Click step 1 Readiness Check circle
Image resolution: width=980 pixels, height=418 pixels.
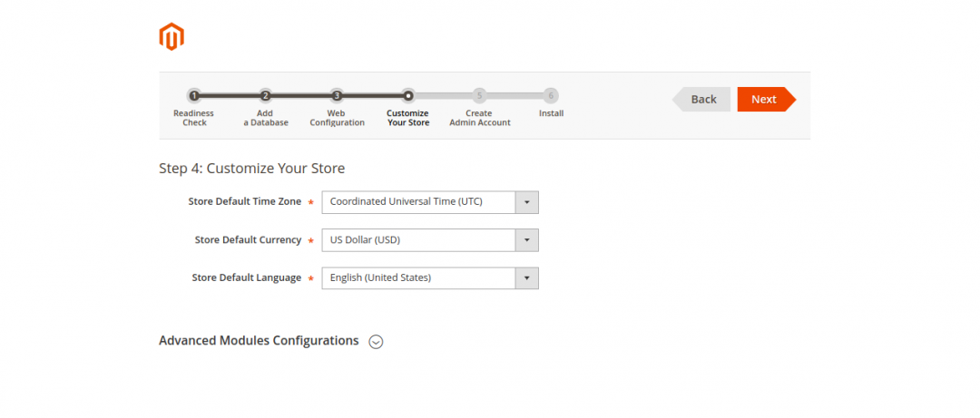[x=194, y=95]
